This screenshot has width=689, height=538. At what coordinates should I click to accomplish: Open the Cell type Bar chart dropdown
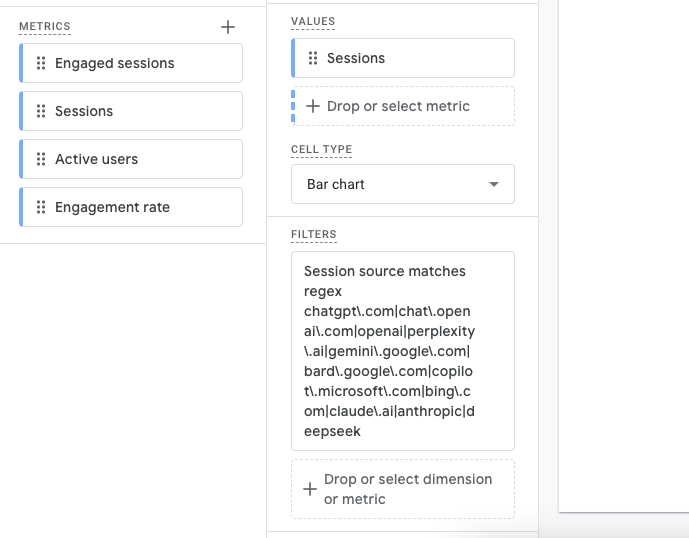coord(403,184)
